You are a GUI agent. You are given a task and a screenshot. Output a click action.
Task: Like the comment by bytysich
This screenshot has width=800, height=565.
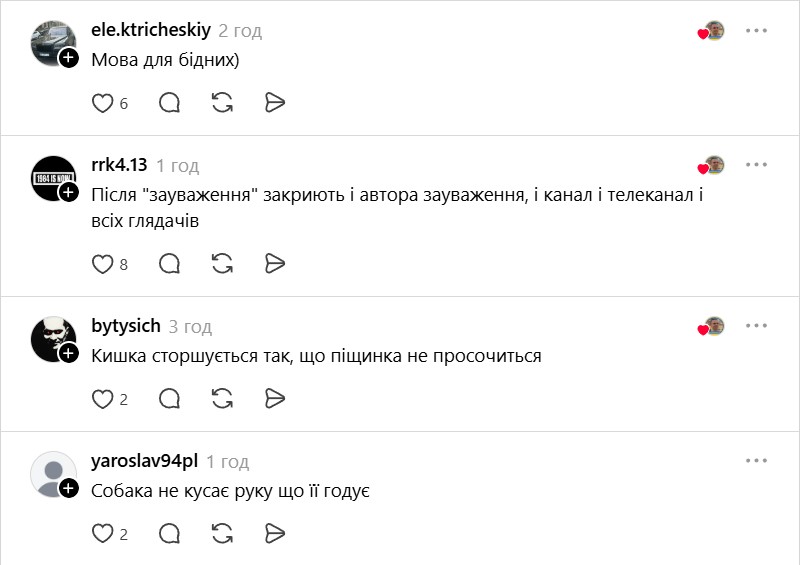pos(103,398)
